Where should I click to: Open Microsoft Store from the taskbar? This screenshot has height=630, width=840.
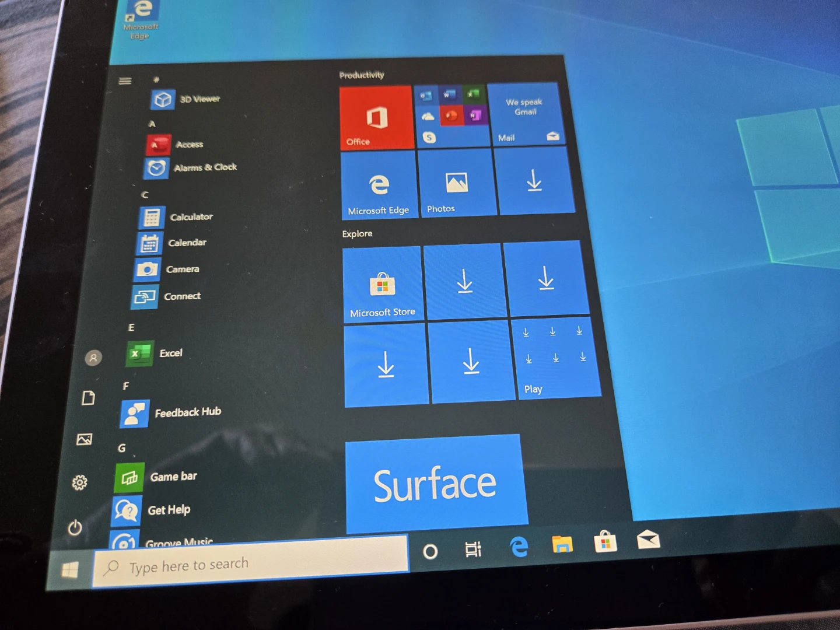point(605,542)
